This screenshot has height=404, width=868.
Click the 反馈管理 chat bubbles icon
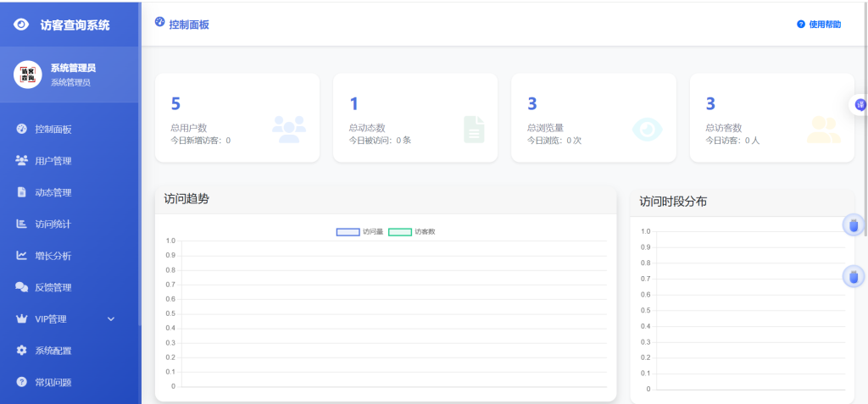(x=21, y=287)
